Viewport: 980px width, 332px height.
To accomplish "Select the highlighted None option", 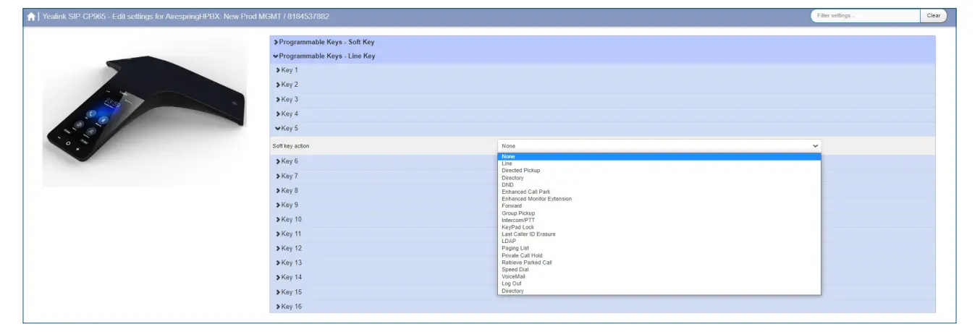I will 659,156.
